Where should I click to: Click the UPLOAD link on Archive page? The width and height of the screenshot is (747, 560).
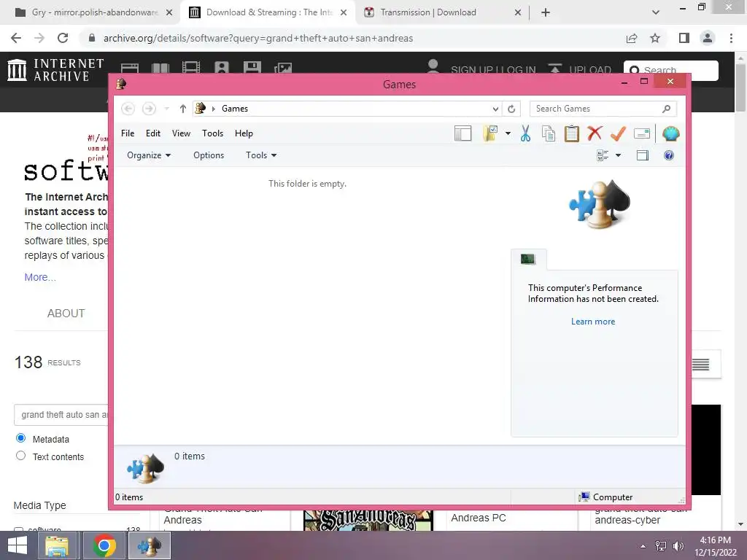579,70
